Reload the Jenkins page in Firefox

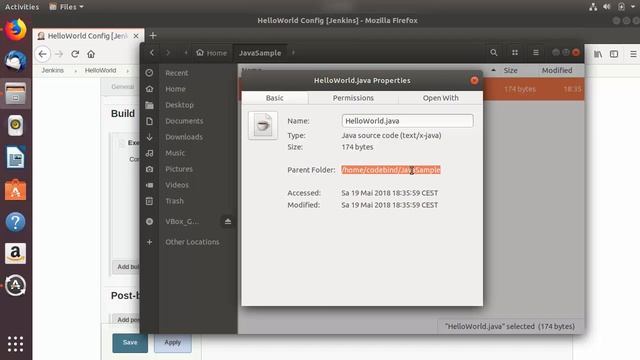(x=75, y=54)
